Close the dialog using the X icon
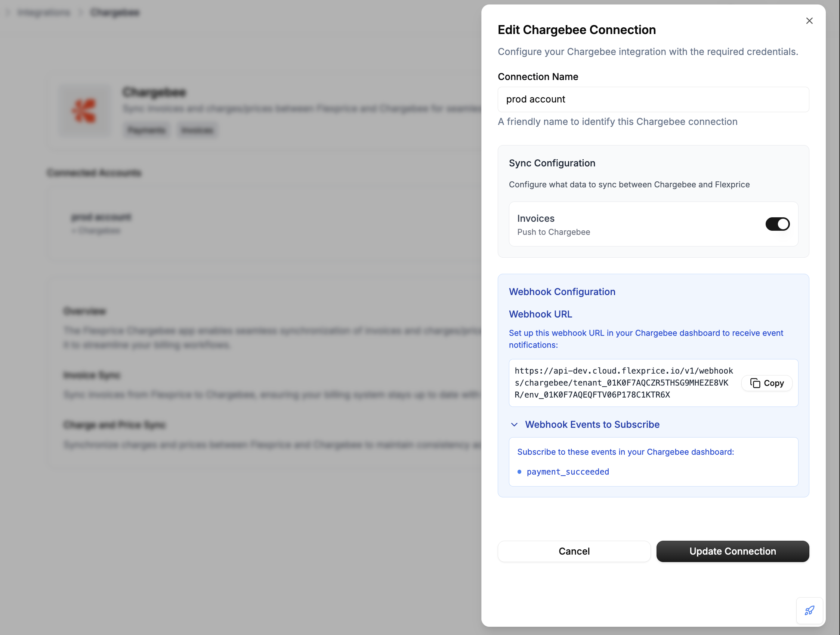Image resolution: width=840 pixels, height=635 pixels. (x=809, y=21)
